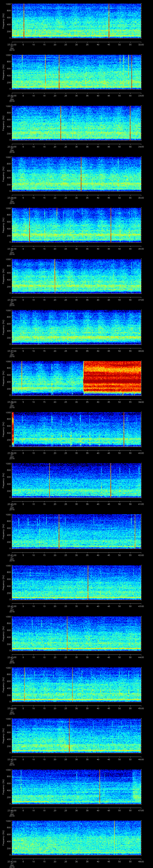The width and height of the screenshot is (153, 868).
Task: Click the 48:00 end time label
Action: click(141, 861)
